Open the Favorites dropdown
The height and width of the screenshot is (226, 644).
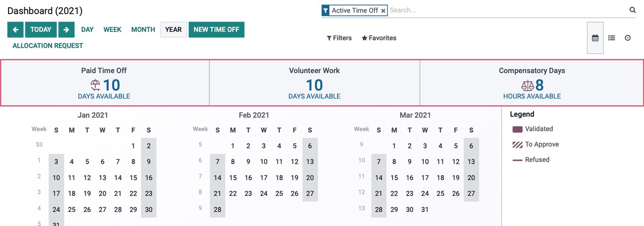pos(379,38)
